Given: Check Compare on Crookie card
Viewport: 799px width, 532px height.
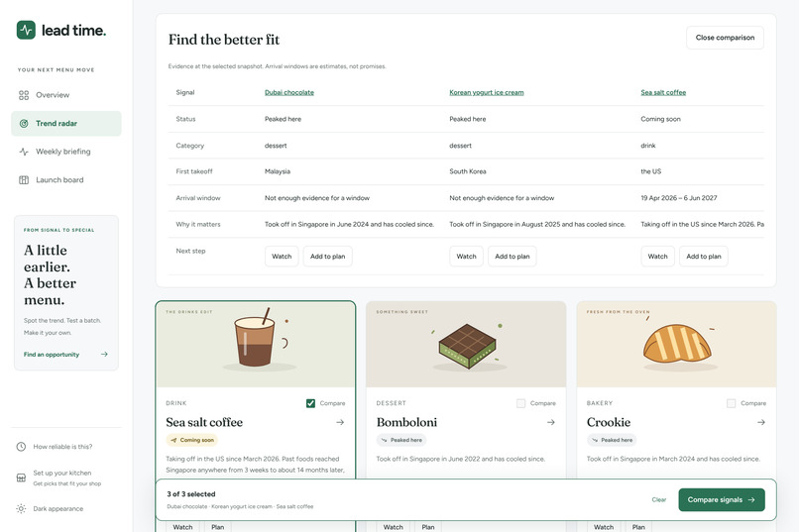Looking at the screenshot, I should (732, 403).
